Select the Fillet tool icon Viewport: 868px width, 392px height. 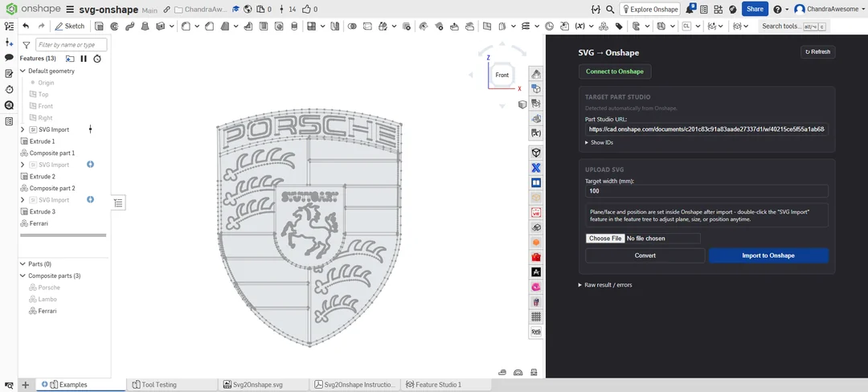186,26
